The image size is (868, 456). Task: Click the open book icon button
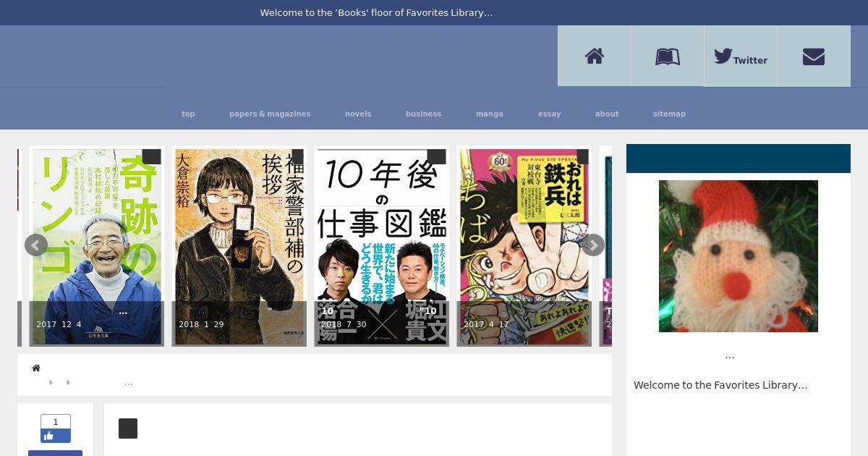[668, 56]
